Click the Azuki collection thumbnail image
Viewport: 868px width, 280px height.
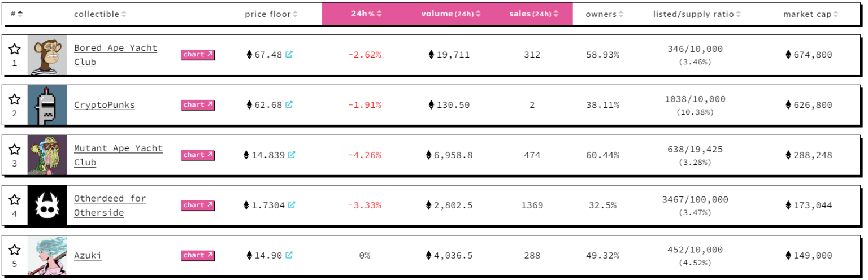tap(47, 255)
